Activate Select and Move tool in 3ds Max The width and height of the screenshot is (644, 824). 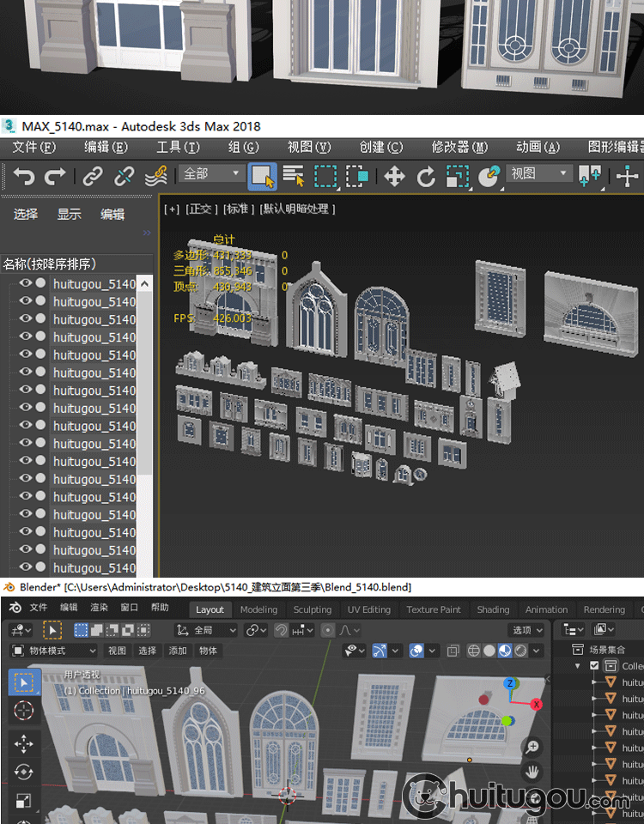pyautogui.click(x=394, y=176)
